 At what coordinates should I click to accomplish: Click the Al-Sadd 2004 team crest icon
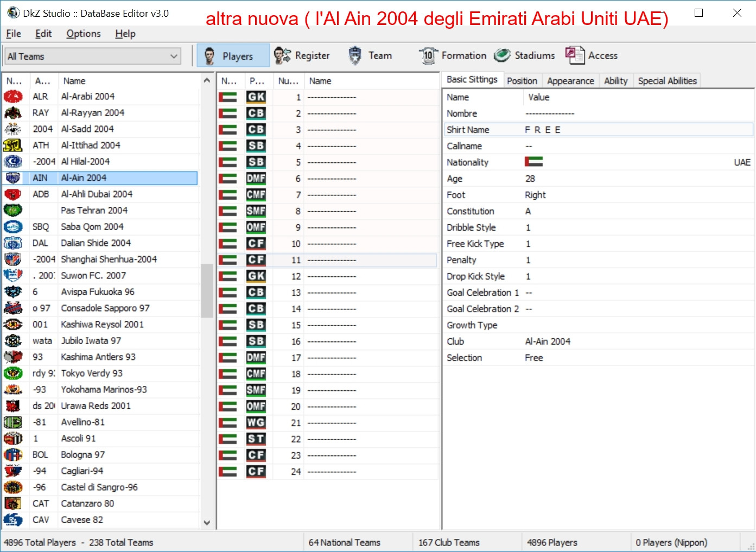13,129
